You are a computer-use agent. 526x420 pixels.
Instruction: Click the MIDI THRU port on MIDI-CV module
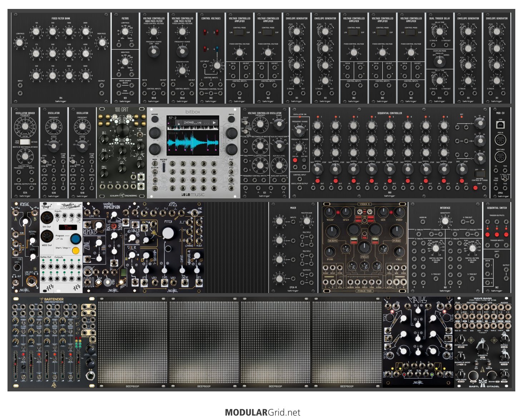pyautogui.click(x=500, y=157)
